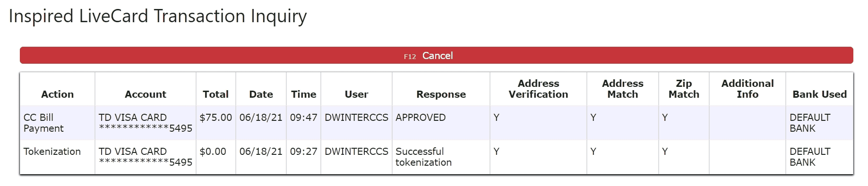Click the 09:47 time cell
The image size is (868, 186).
[x=303, y=118]
